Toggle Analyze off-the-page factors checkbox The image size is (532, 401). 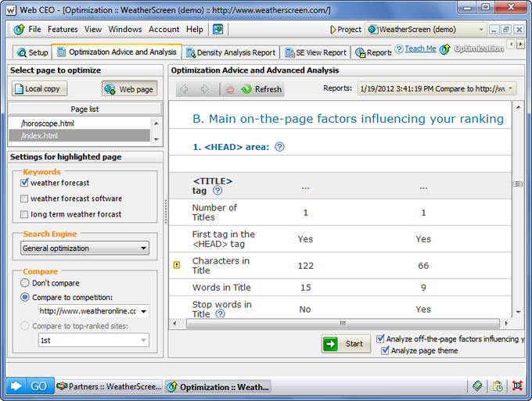coord(381,338)
